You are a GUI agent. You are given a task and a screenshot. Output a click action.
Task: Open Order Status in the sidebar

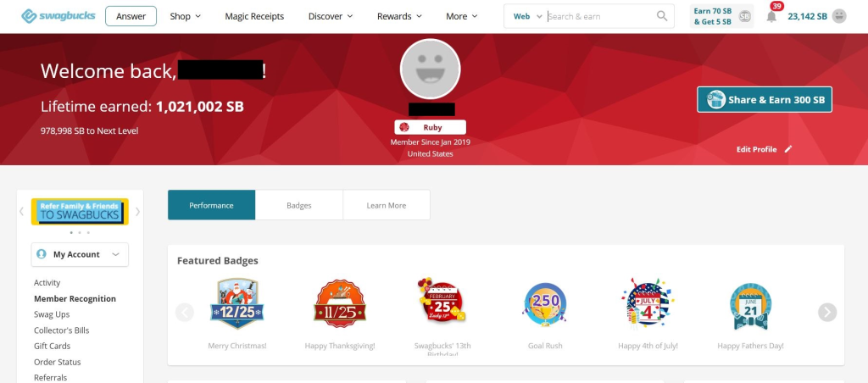pos(57,362)
